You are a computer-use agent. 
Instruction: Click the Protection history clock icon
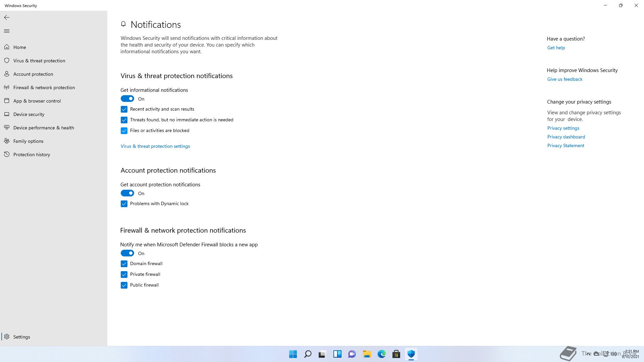pos(7,154)
